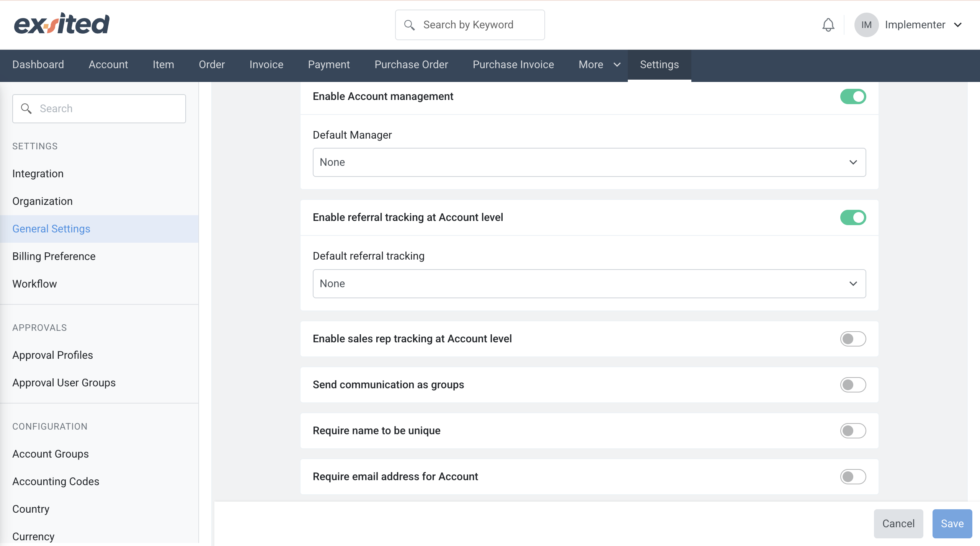Click the Save button

[x=952, y=523]
